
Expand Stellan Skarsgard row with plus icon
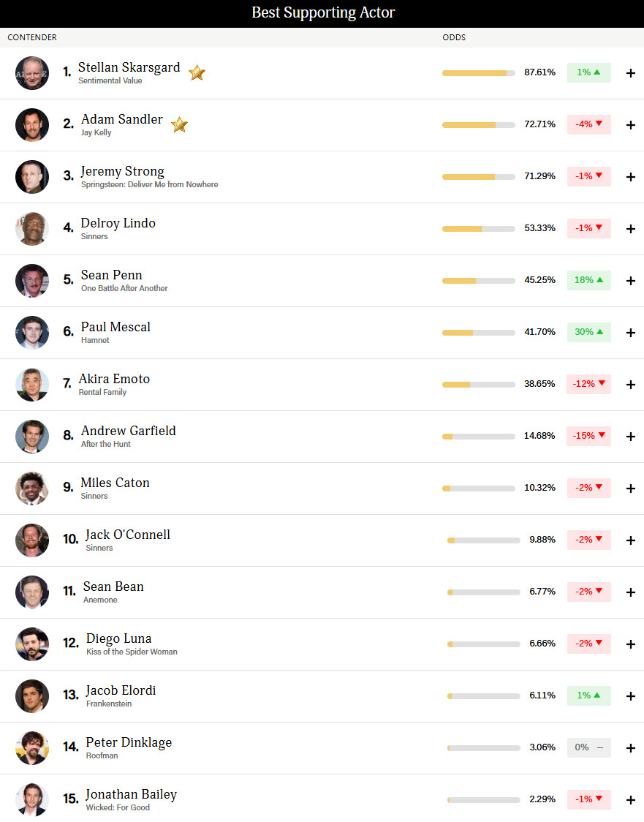(631, 73)
